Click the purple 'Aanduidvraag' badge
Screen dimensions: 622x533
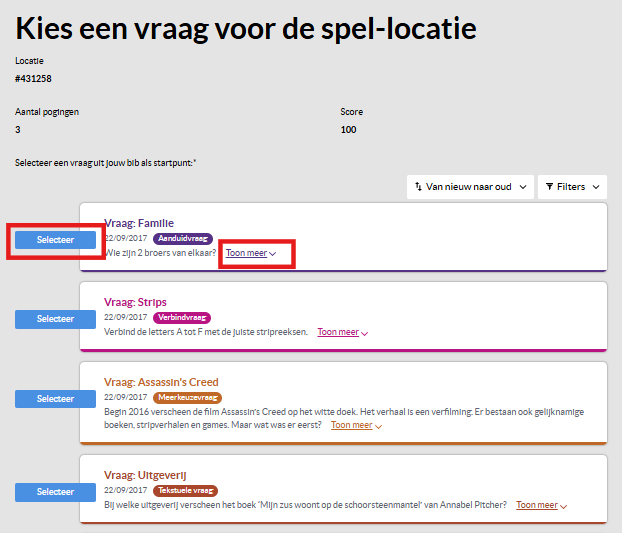(x=181, y=238)
